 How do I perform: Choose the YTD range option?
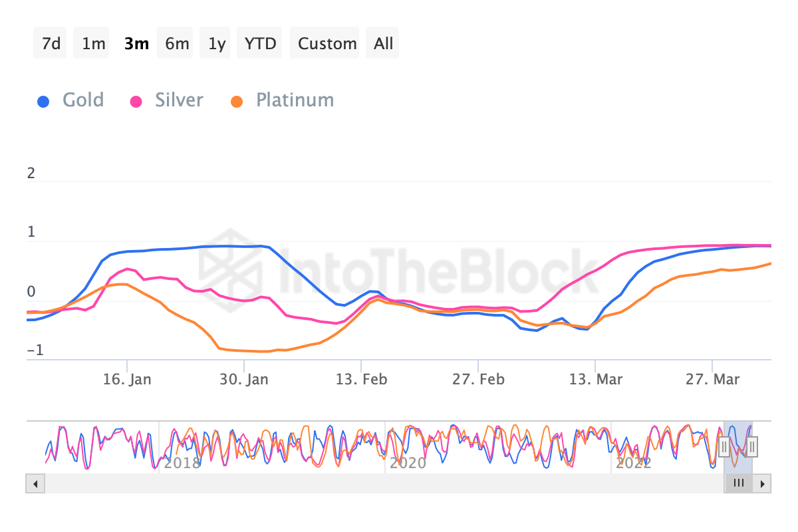(x=260, y=44)
